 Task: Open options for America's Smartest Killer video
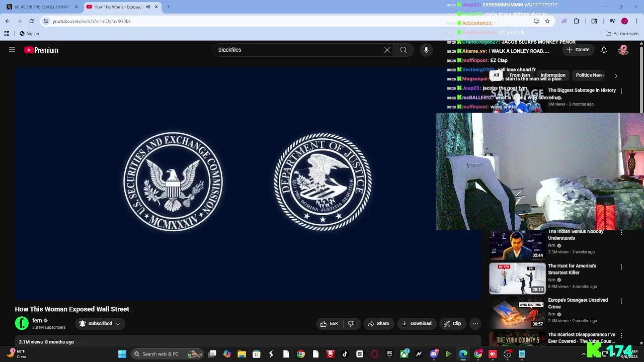click(x=621, y=266)
